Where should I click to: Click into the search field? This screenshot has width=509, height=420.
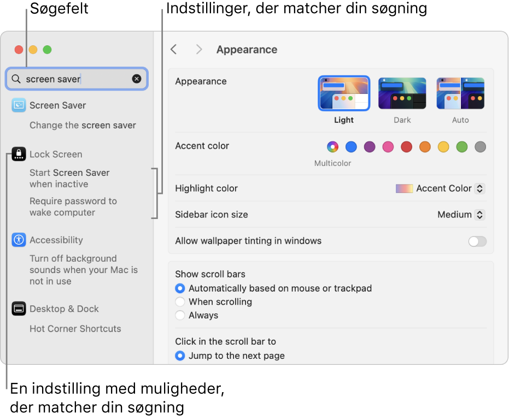pos(77,79)
